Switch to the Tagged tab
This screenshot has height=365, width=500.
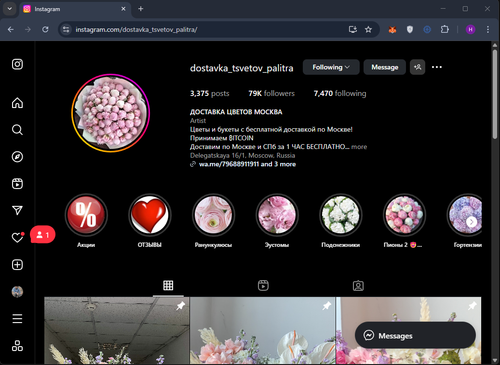tap(358, 285)
